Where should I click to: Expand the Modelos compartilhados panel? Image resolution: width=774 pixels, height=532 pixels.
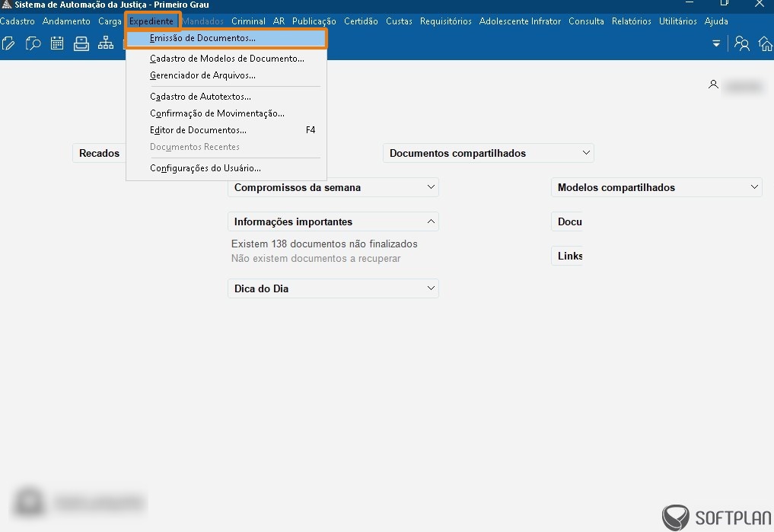[x=753, y=187]
